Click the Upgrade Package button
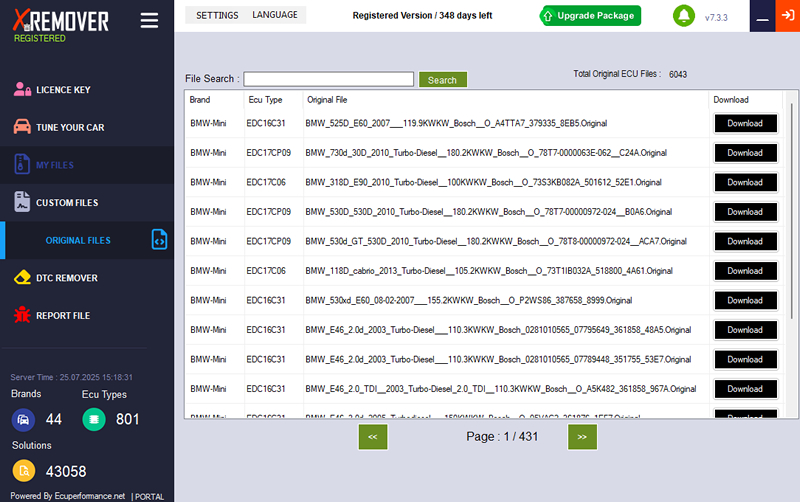 click(590, 16)
